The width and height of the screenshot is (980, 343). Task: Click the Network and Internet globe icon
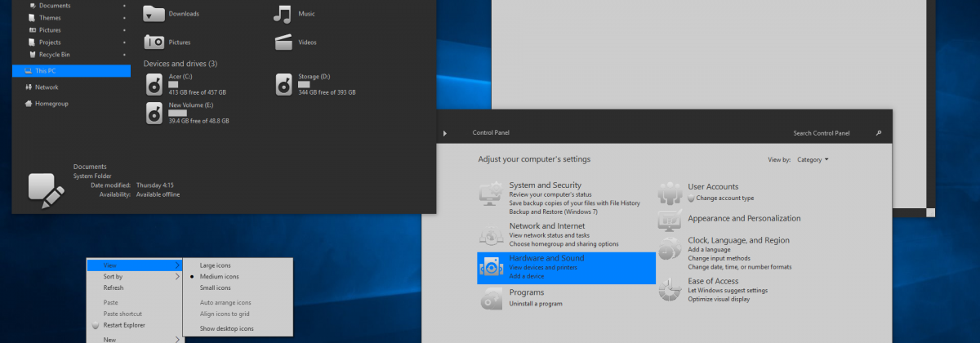click(492, 234)
